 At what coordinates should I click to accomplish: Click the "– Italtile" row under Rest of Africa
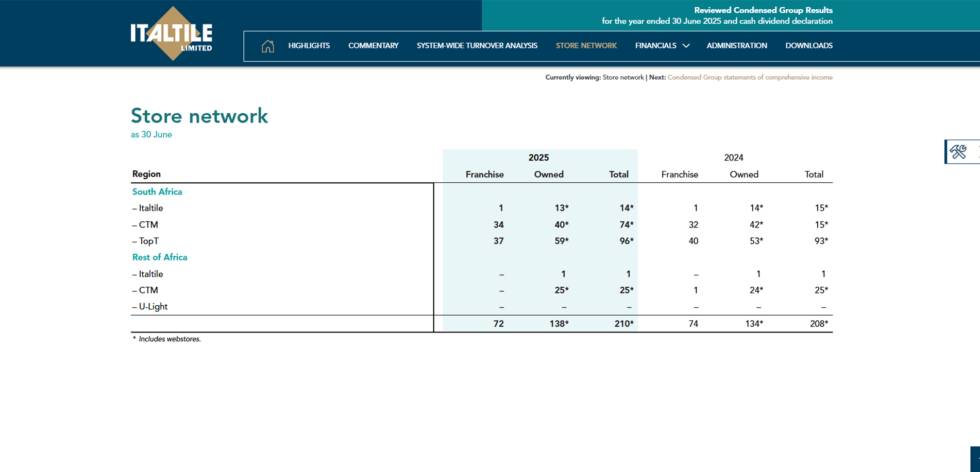coord(147,274)
